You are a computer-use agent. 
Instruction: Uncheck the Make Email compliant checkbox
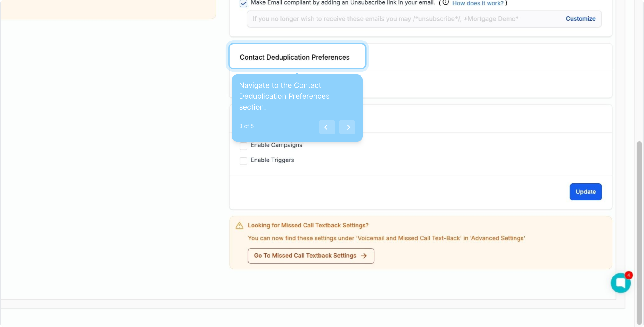(243, 3)
